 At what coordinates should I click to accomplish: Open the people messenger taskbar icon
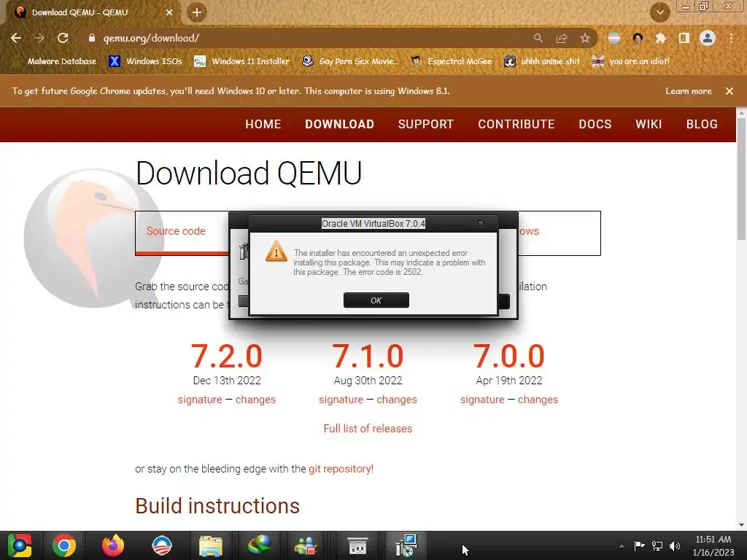point(306,545)
